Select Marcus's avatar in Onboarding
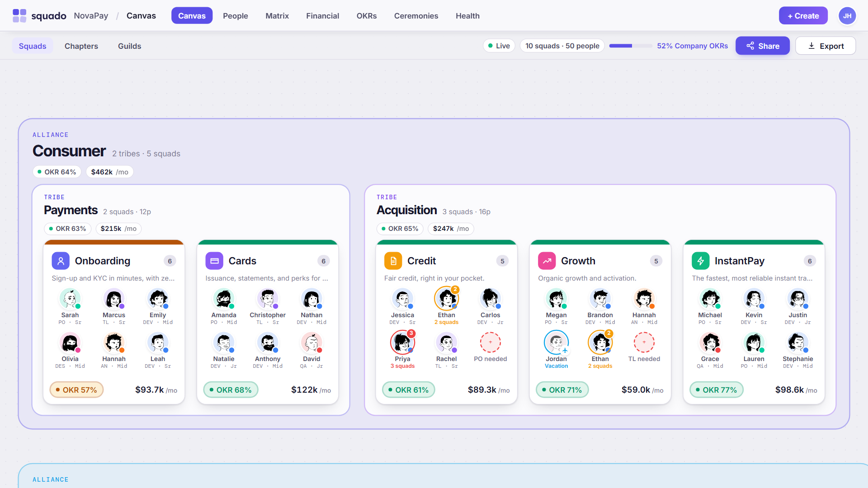This screenshot has width=868, height=488. point(114,299)
